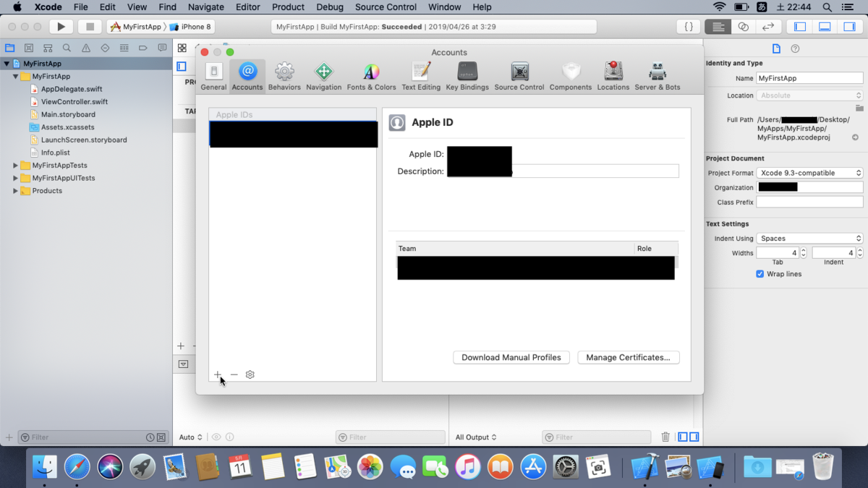Image resolution: width=868 pixels, height=488 pixels.
Task: Open Key Bindings preferences
Action: 467,76
